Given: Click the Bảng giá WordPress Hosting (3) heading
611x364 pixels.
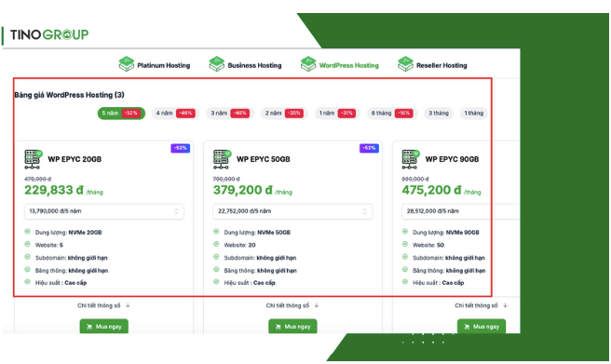Looking at the screenshot, I should (x=69, y=95).
